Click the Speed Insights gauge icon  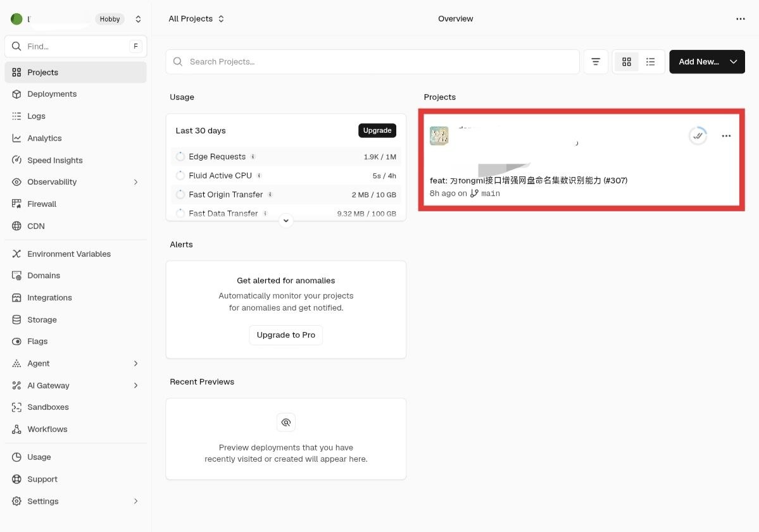(16, 160)
